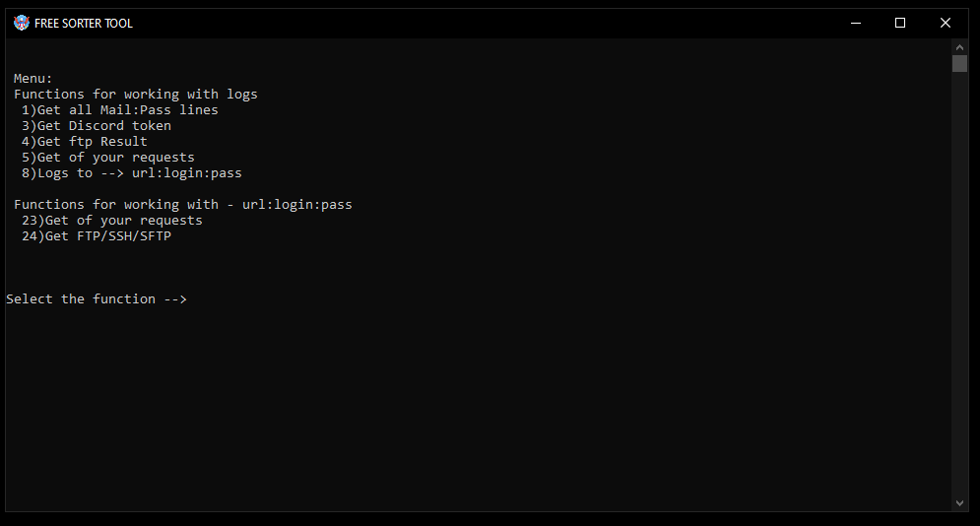The height and width of the screenshot is (526, 980).
Task: Click option 23) Get of your requests
Action: point(112,221)
